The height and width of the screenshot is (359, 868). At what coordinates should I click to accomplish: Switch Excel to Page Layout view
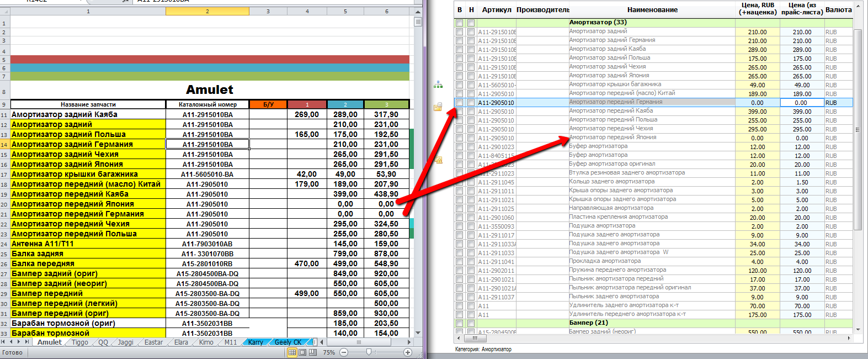(302, 352)
